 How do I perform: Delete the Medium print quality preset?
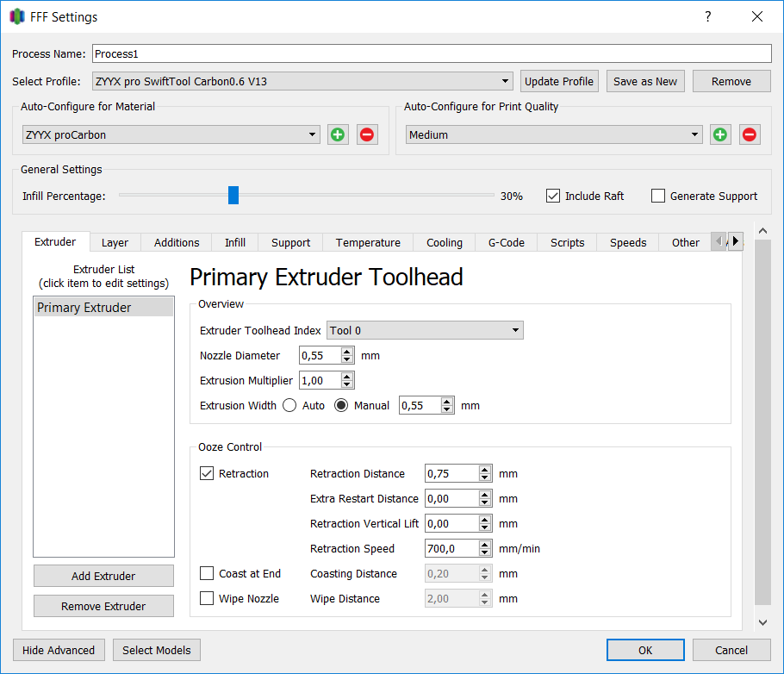click(749, 134)
